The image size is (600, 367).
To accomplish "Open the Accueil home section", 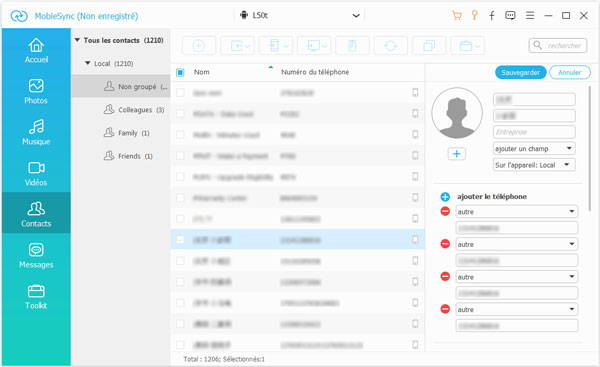I will pyautogui.click(x=36, y=51).
